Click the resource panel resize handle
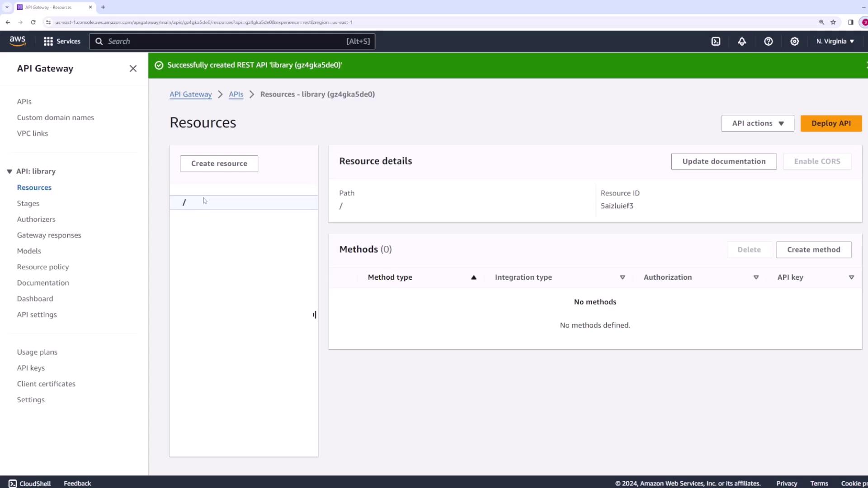This screenshot has height=488, width=868. click(x=315, y=314)
